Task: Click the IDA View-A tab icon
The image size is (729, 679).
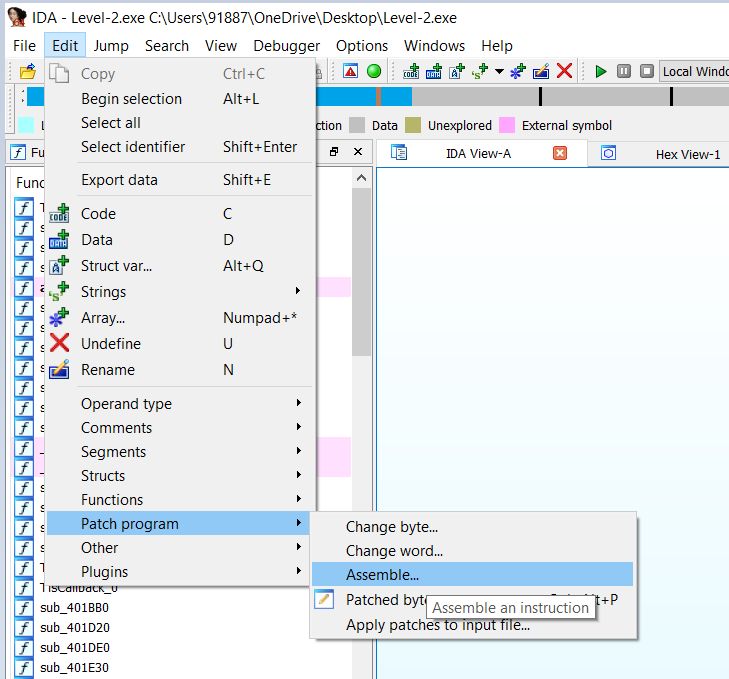Action: (x=399, y=153)
